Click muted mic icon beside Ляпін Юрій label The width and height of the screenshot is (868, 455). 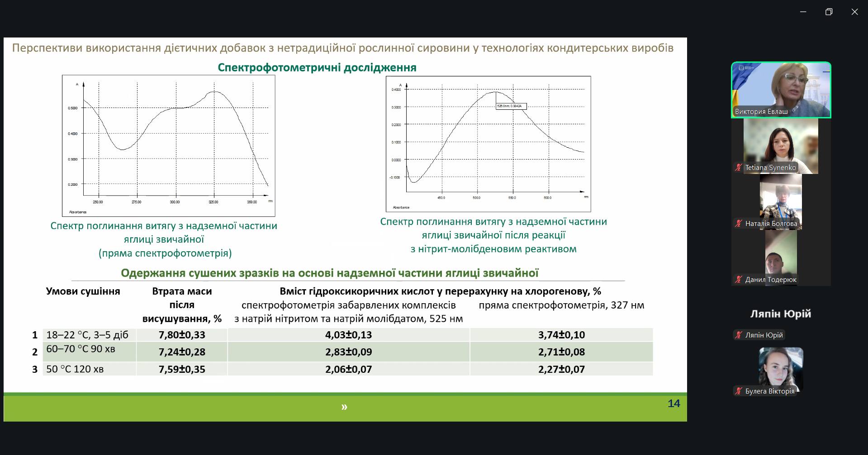coord(738,335)
